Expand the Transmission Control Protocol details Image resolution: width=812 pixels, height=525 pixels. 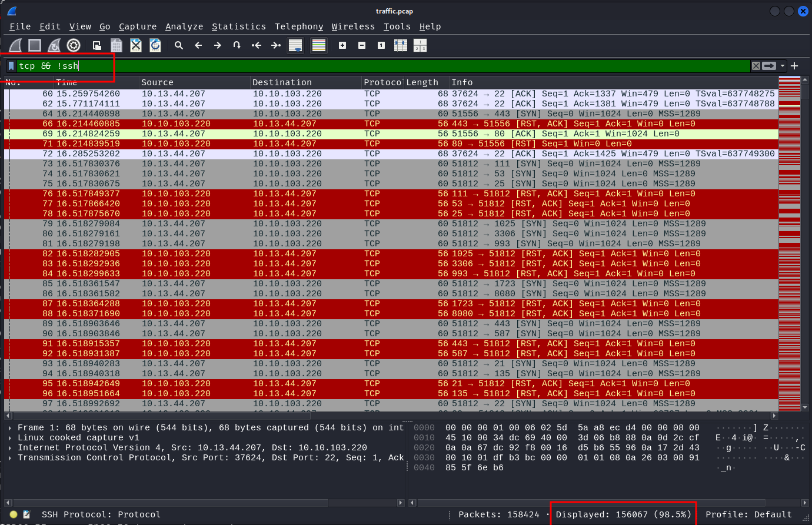10,458
